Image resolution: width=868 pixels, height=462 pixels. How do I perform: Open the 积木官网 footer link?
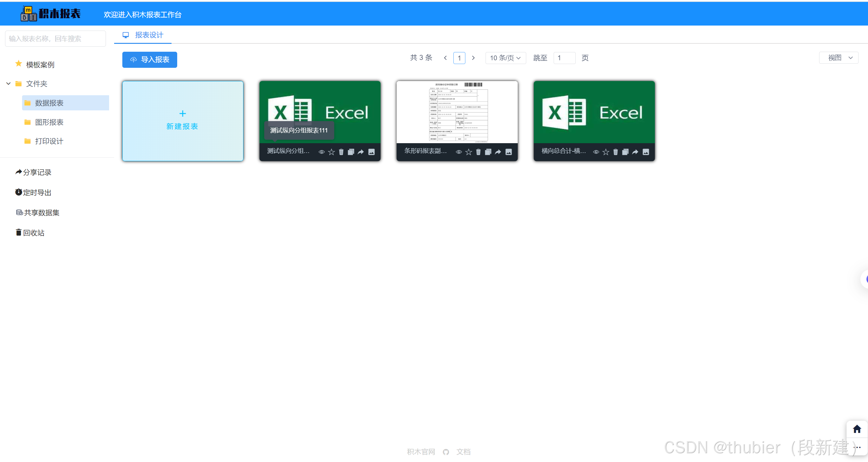tap(421, 452)
